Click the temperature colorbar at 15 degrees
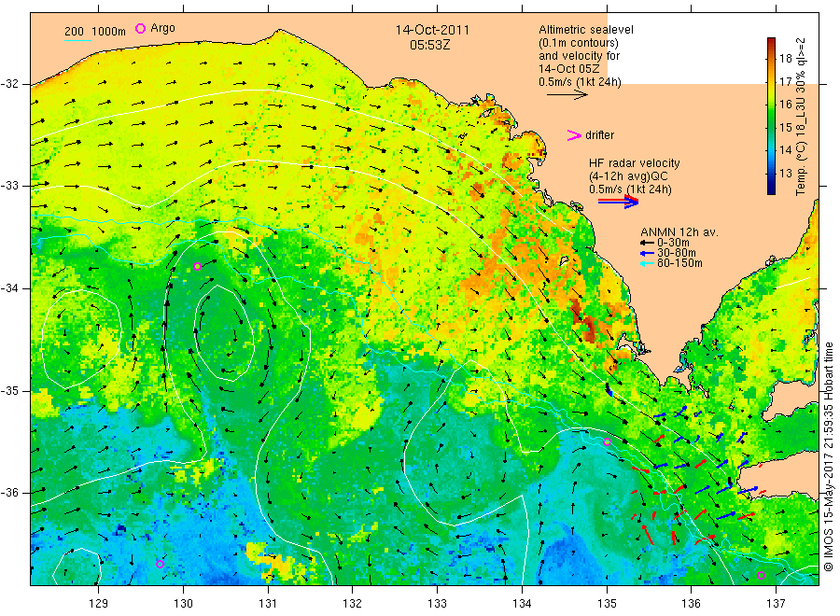This screenshot has width=840, height=616. point(771,128)
